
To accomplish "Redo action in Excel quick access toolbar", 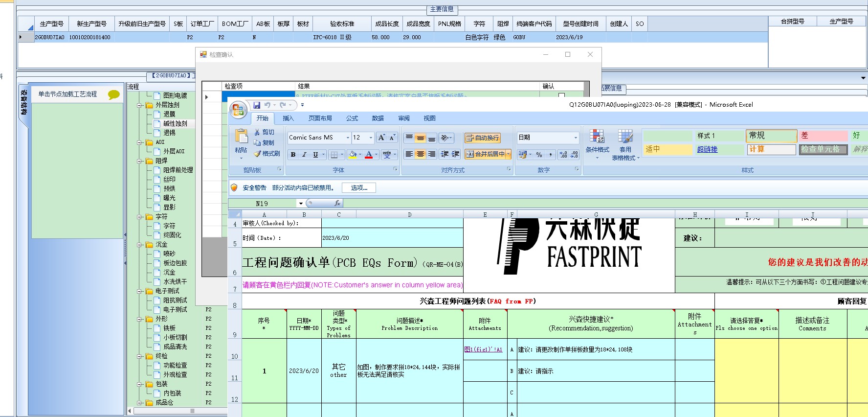I will click(283, 105).
